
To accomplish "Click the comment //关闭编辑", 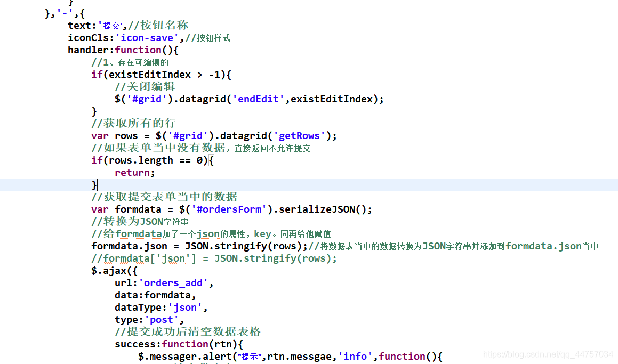I will 145,87.
